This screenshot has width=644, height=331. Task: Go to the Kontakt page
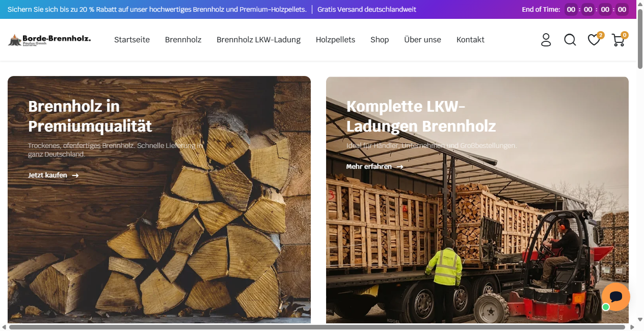[470, 40]
